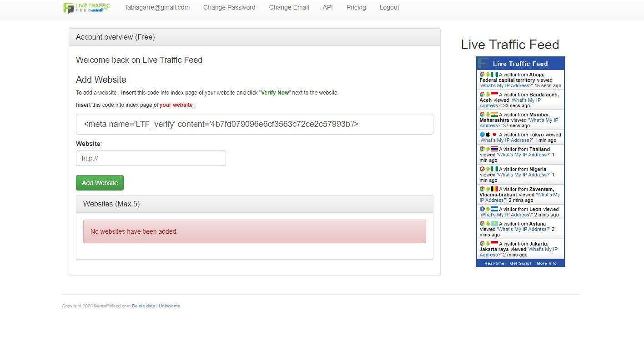Click Unlock me link in footer
The width and height of the screenshot is (644, 351).
tap(170, 306)
